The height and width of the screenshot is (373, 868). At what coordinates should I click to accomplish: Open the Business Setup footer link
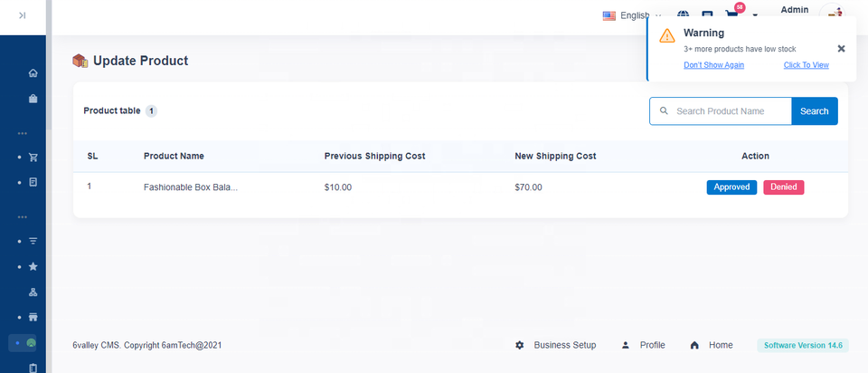[564, 345]
